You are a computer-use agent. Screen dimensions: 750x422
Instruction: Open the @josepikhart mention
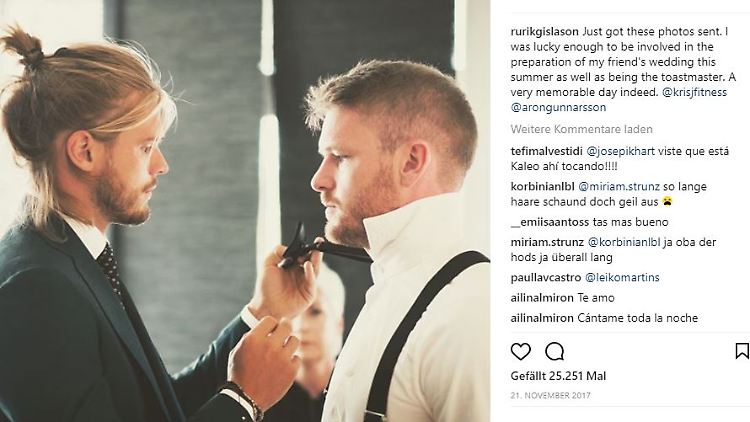[x=620, y=151]
